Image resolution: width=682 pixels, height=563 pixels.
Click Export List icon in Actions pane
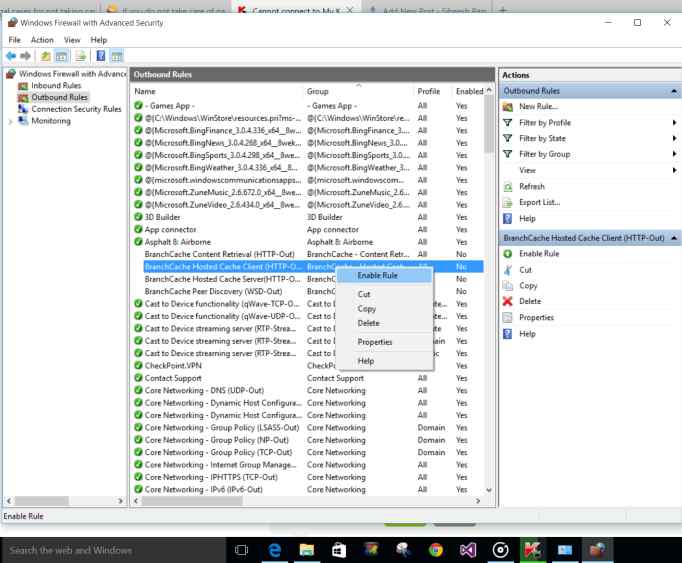508,203
